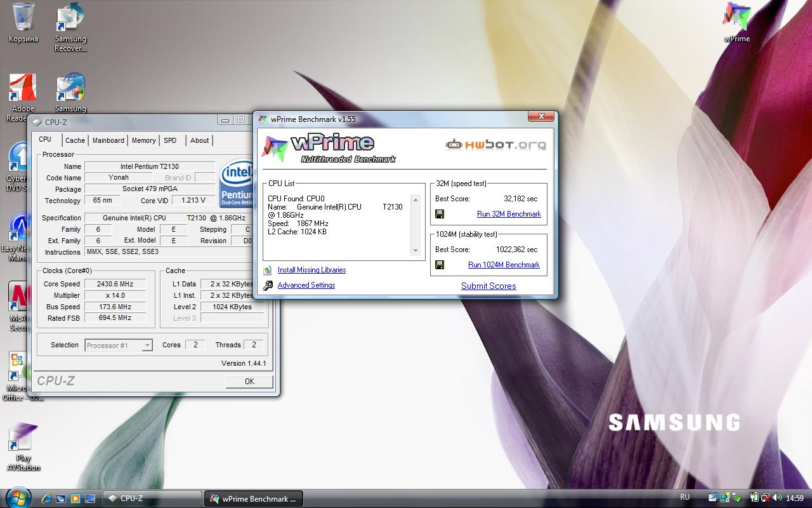Click the Intel Pentium logo in CPU-Z
812x508 pixels.
point(236,184)
